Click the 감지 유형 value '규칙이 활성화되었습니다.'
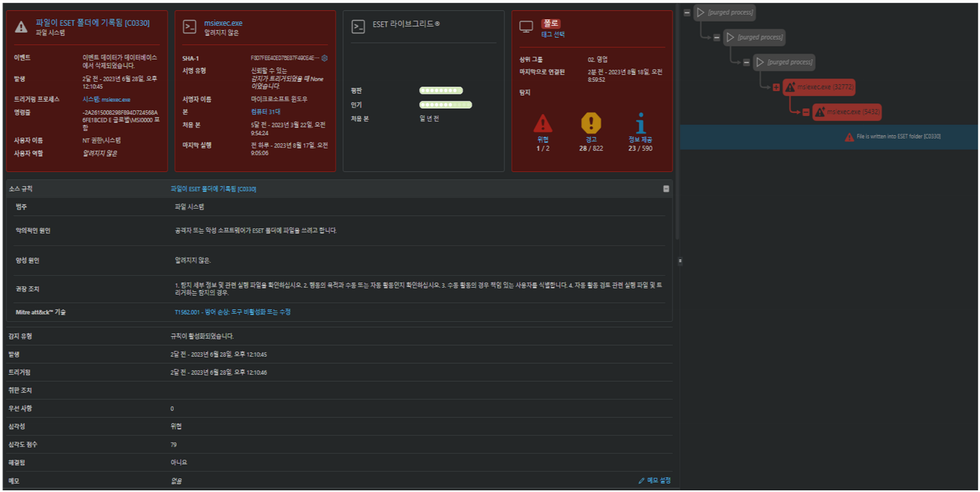 202,337
